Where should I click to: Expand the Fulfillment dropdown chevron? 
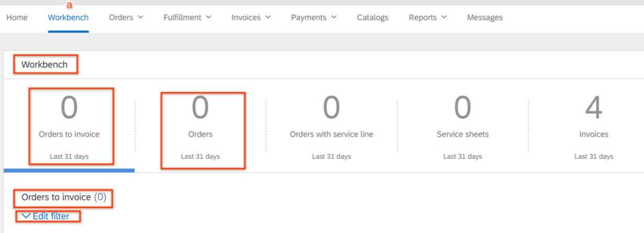tap(208, 17)
